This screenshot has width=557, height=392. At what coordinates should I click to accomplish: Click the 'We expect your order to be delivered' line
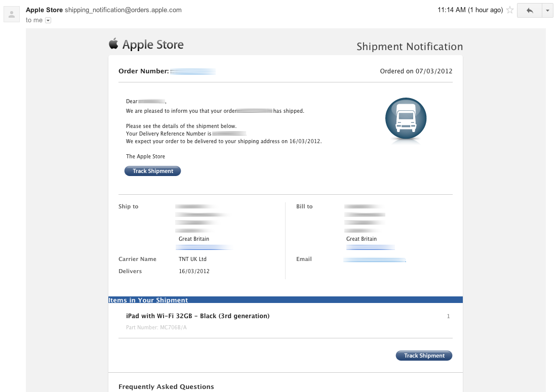click(224, 141)
